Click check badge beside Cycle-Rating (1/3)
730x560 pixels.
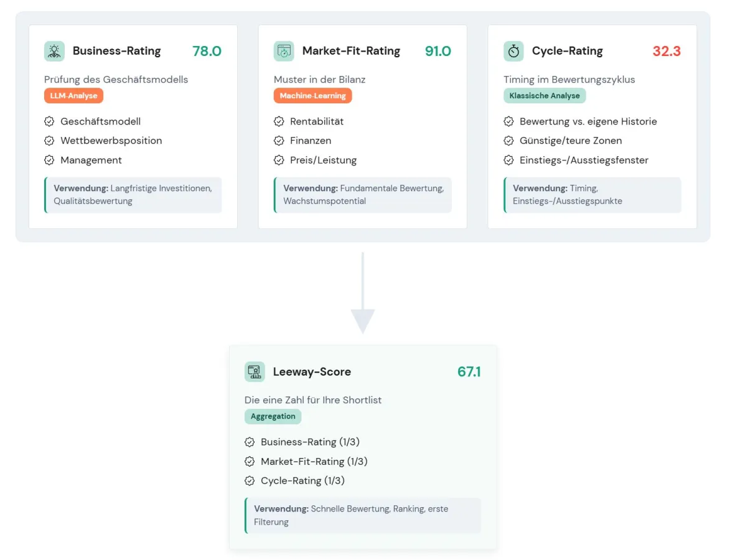point(250,481)
